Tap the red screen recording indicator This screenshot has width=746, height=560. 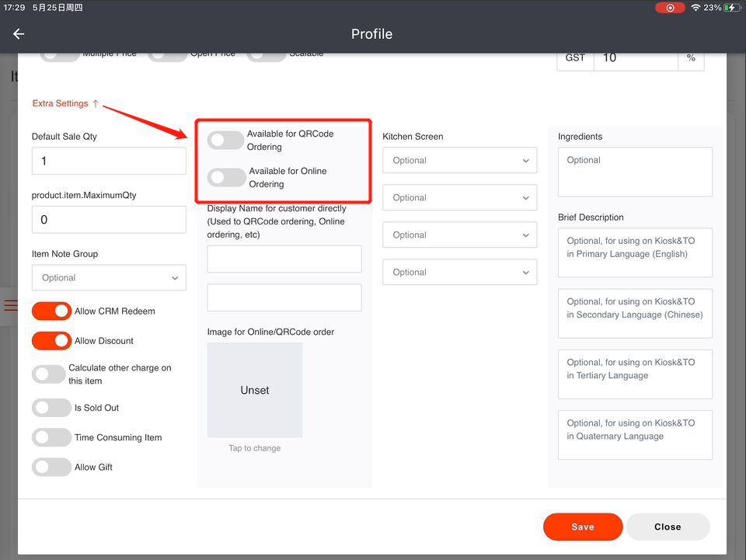(x=669, y=8)
